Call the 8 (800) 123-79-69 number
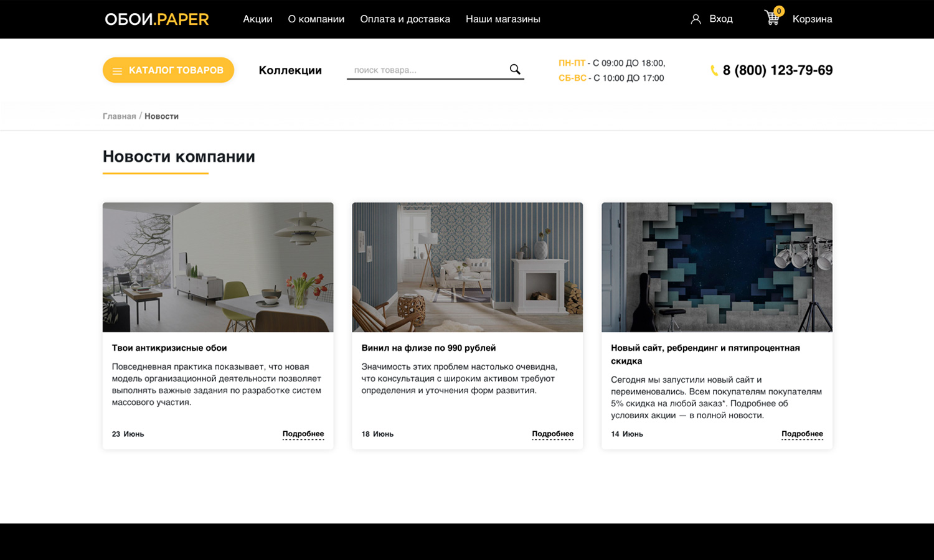 tap(778, 70)
